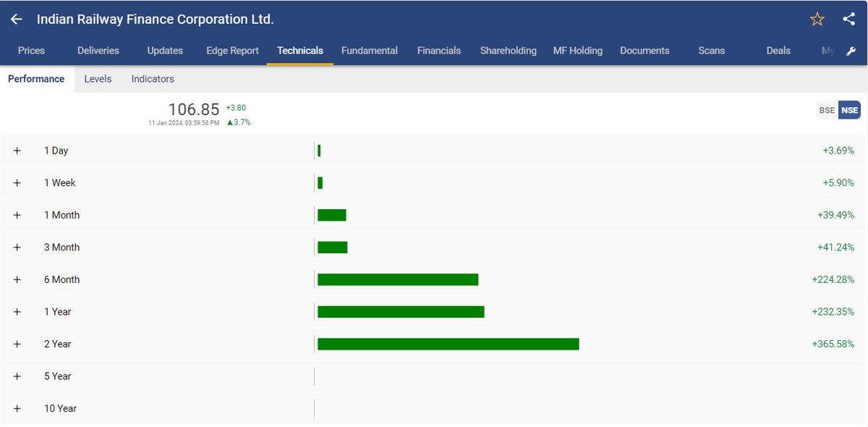The height and width of the screenshot is (427, 868).
Task: Open the Scans tab
Action: point(712,51)
